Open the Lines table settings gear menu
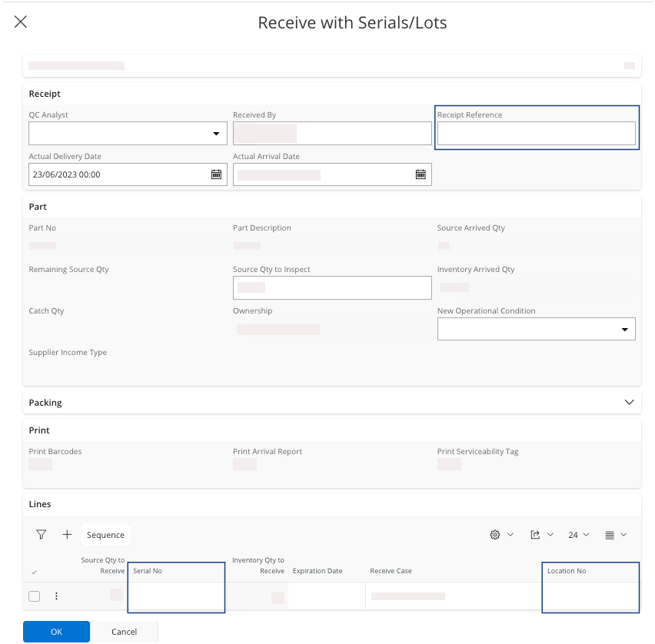Screen dimensions: 655x644 coord(500,535)
